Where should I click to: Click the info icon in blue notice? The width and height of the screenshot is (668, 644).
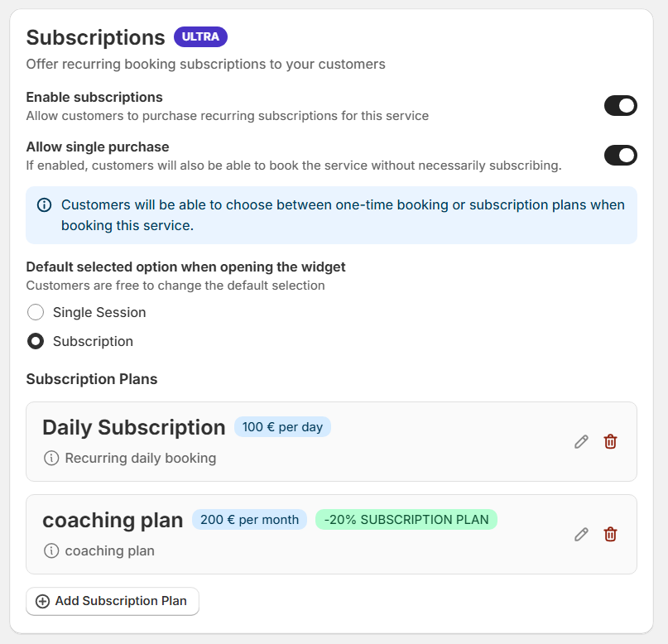pyautogui.click(x=44, y=205)
